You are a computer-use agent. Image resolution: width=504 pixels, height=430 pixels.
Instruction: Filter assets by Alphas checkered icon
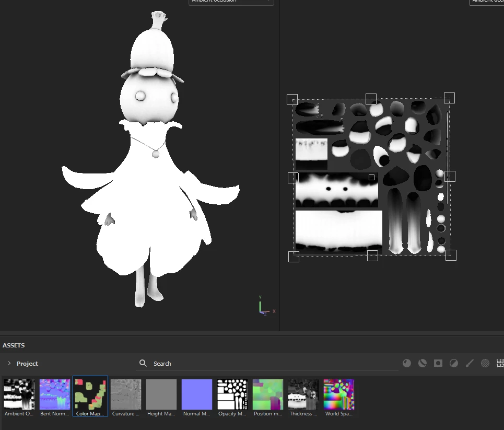(485, 363)
